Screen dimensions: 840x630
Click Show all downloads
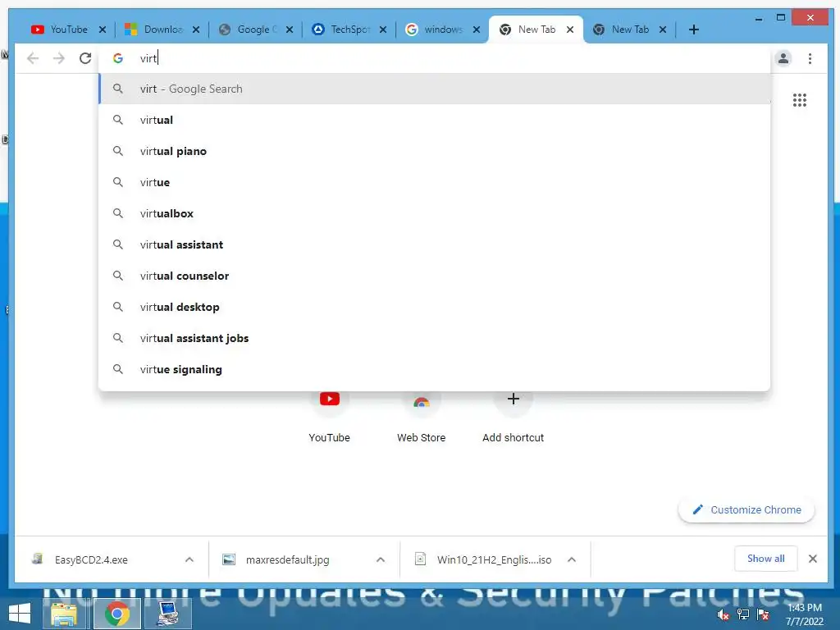click(x=765, y=559)
